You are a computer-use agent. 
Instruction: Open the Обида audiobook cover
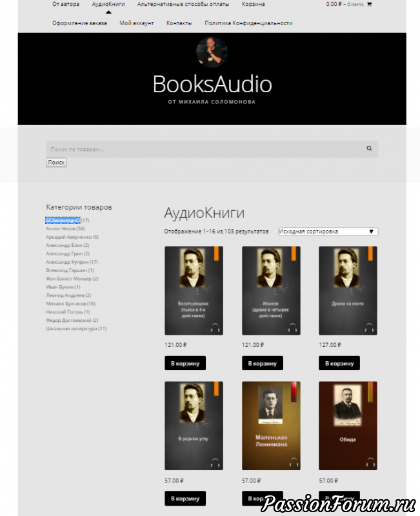click(348, 426)
